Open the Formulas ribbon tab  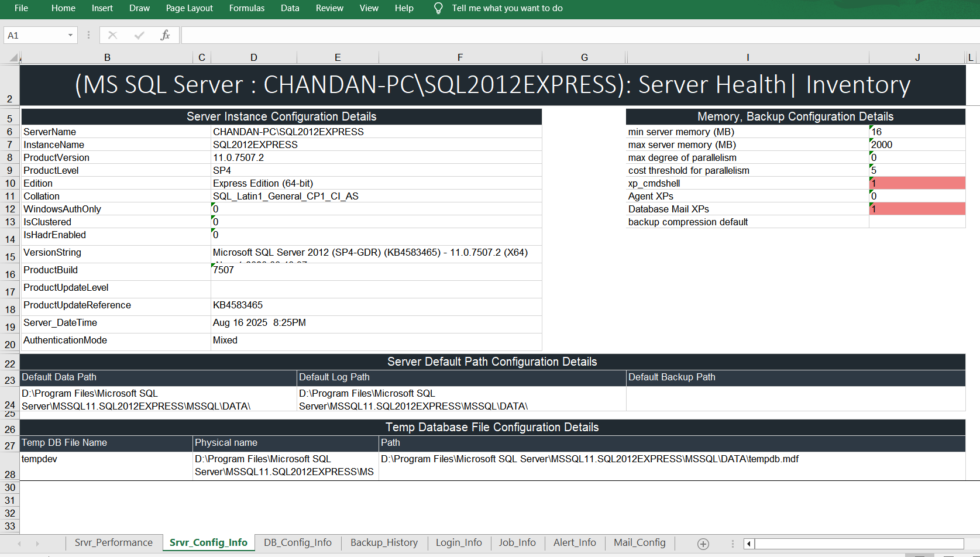tap(246, 8)
